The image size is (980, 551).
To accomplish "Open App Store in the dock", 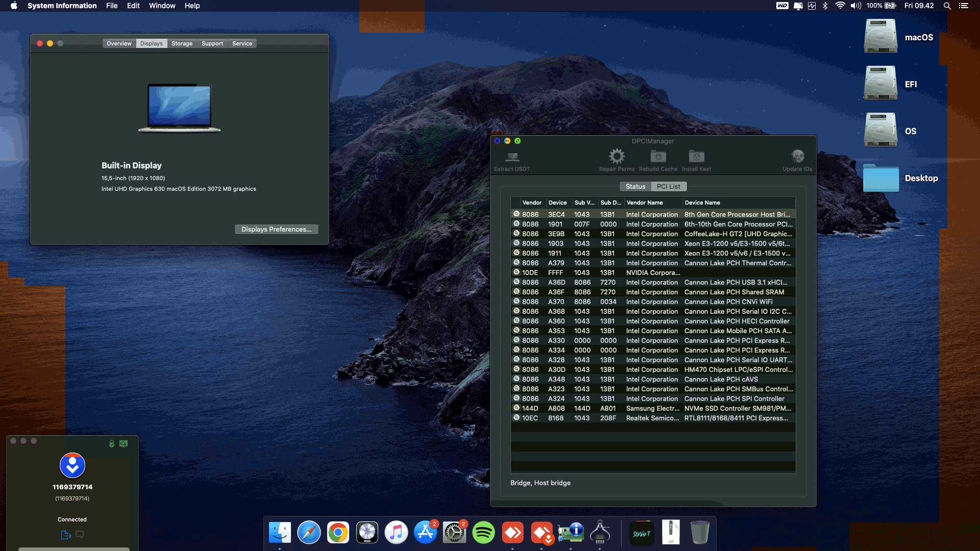I will [x=425, y=533].
